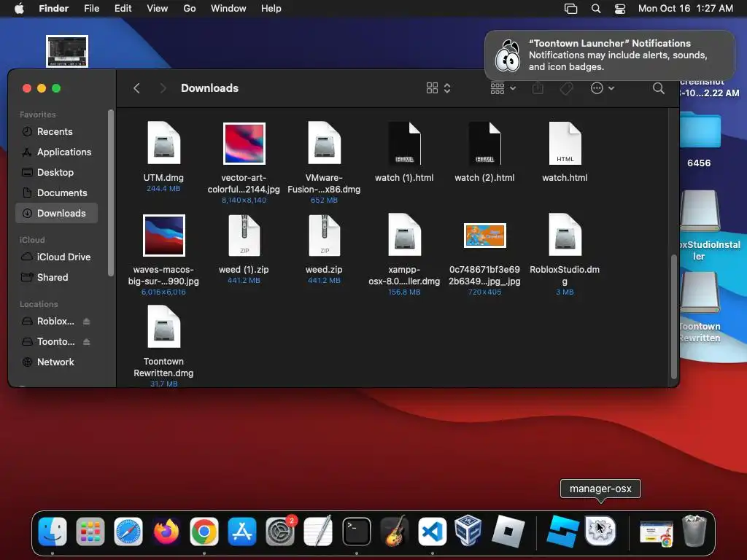
Task: Click the date and time in menu bar
Action: pyautogui.click(x=686, y=9)
